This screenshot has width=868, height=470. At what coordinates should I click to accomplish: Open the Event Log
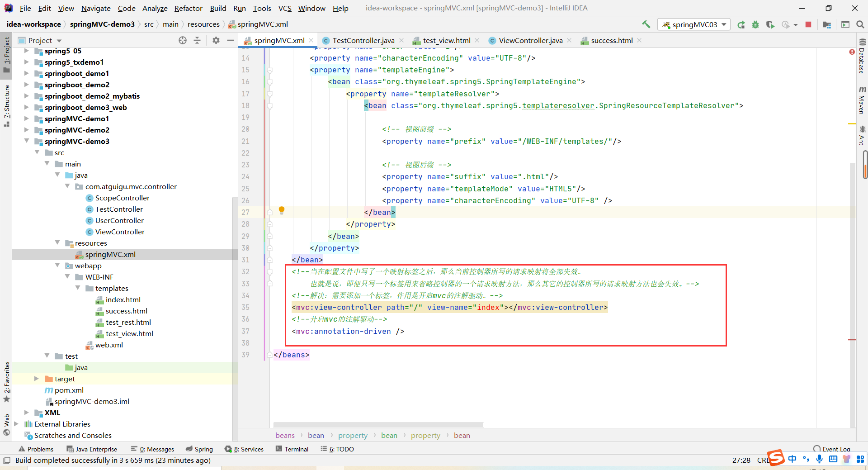pos(832,449)
